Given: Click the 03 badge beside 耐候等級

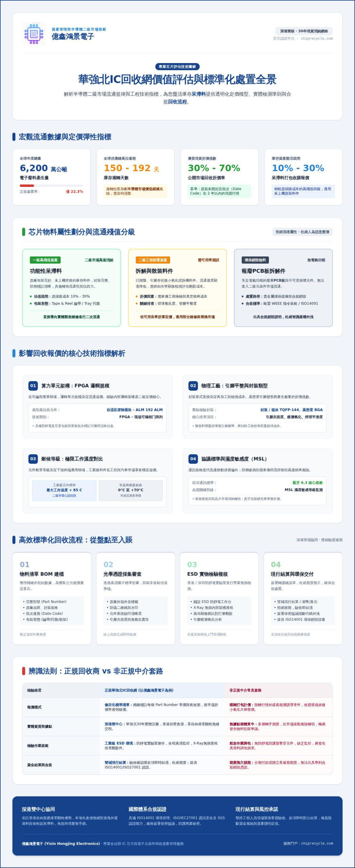Looking at the screenshot, I should click(33, 459).
